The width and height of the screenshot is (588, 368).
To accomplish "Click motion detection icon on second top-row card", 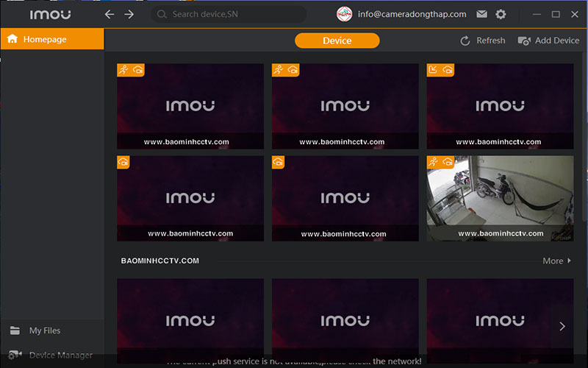I will click(278, 69).
